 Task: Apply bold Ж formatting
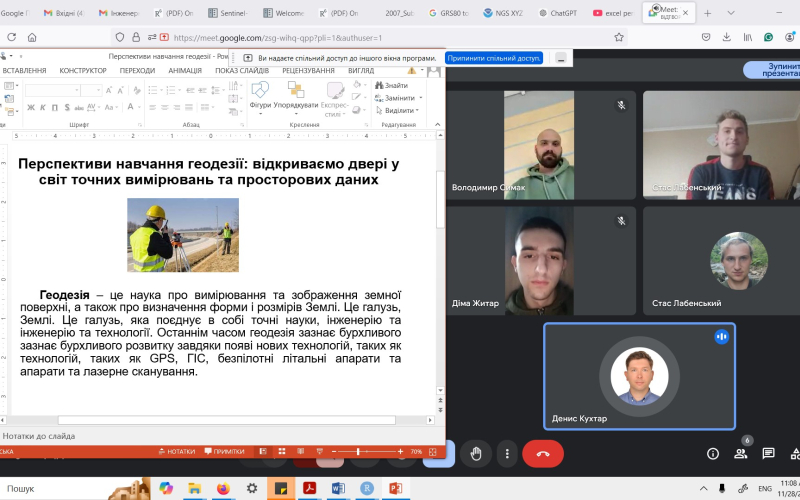pos(31,107)
